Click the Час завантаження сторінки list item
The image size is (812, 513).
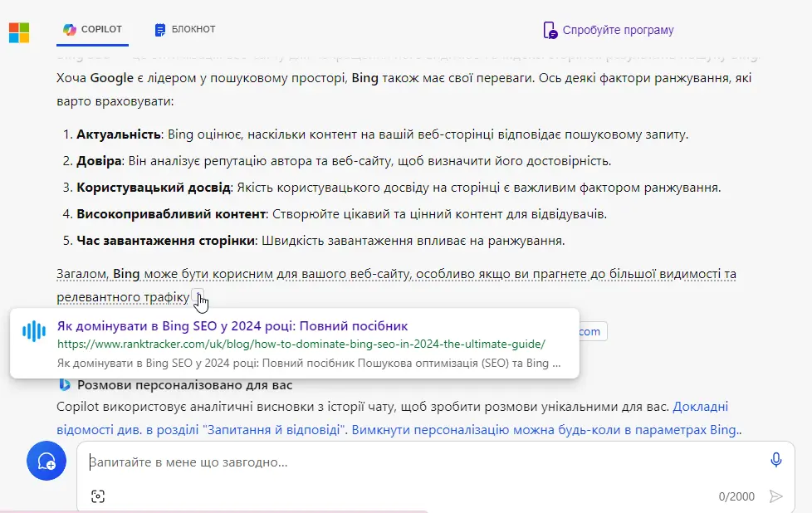point(320,241)
